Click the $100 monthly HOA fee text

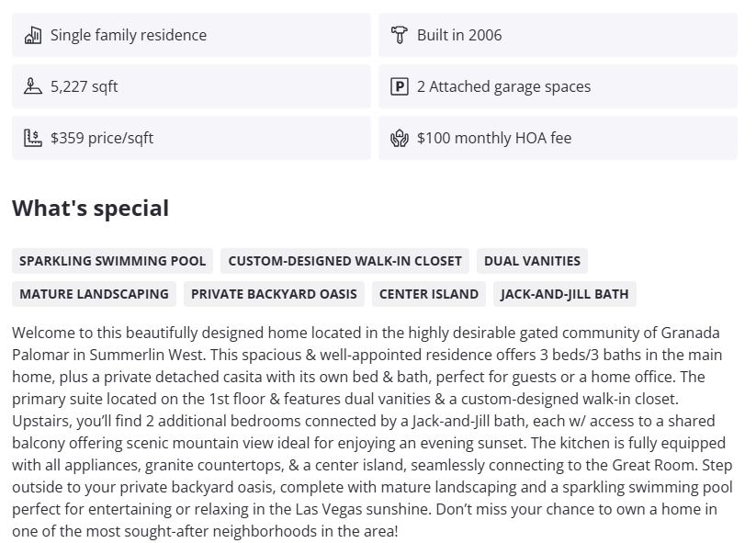494,139
